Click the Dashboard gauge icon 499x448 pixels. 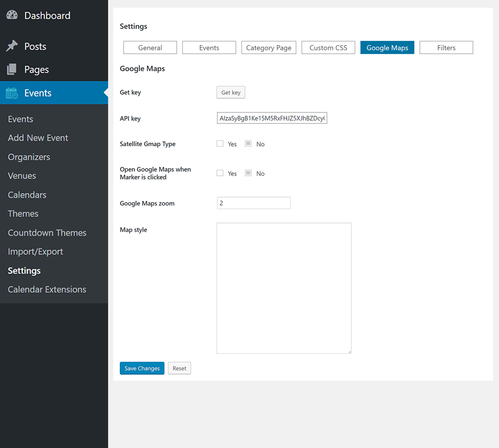click(x=12, y=15)
